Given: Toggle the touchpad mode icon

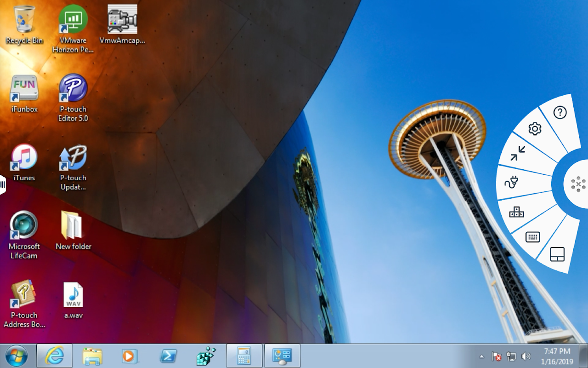Looking at the screenshot, I should [x=557, y=254].
